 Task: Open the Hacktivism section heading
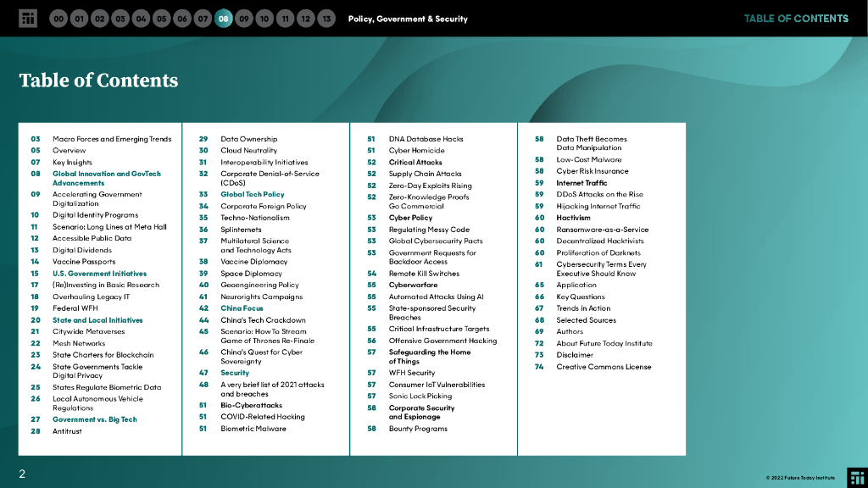[573, 218]
